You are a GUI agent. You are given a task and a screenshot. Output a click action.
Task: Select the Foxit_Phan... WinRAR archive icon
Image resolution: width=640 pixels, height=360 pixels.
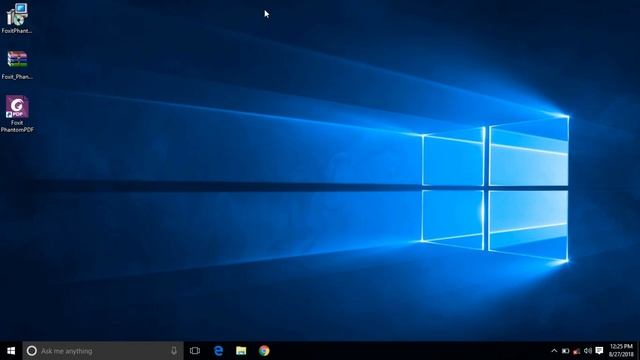click(x=17, y=64)
